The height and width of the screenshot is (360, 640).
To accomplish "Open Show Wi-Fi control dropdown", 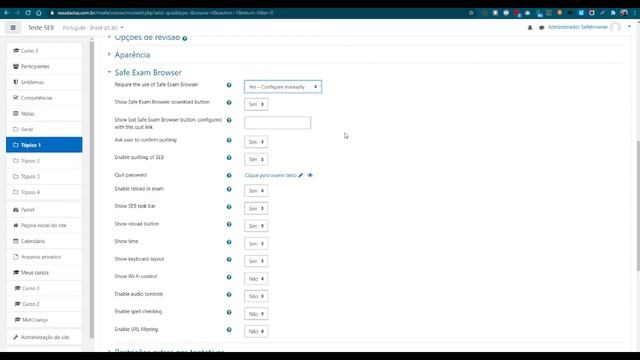I will pyautogui.click(x=256, y=278).
